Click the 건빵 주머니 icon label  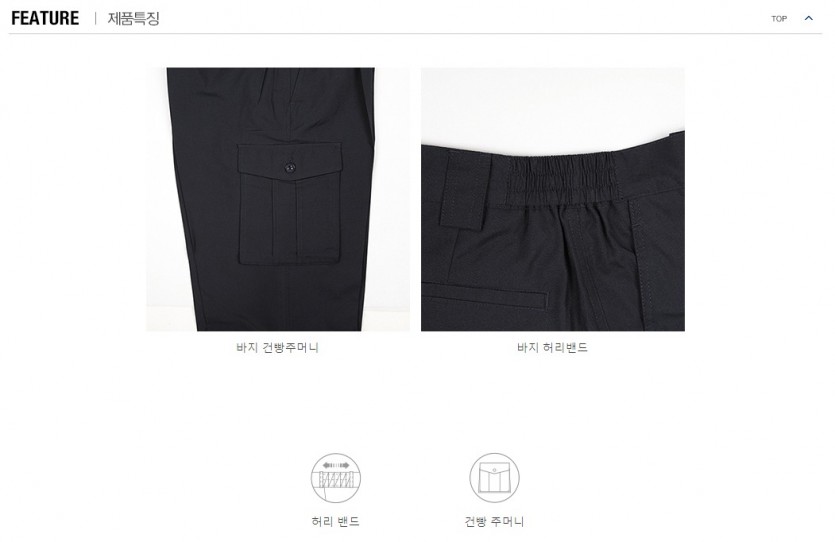[494, 521]
